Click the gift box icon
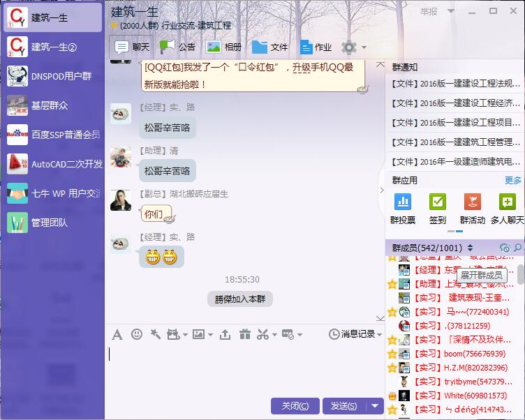This screenshot has height=420, width=525. click(x=245, y=334)
